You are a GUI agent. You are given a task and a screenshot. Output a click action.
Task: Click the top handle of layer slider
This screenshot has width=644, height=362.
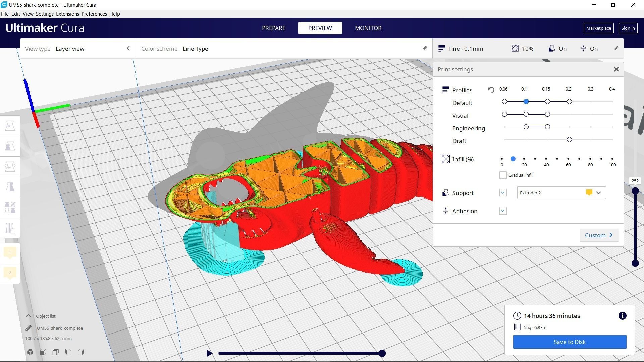(x=635, y=191)
